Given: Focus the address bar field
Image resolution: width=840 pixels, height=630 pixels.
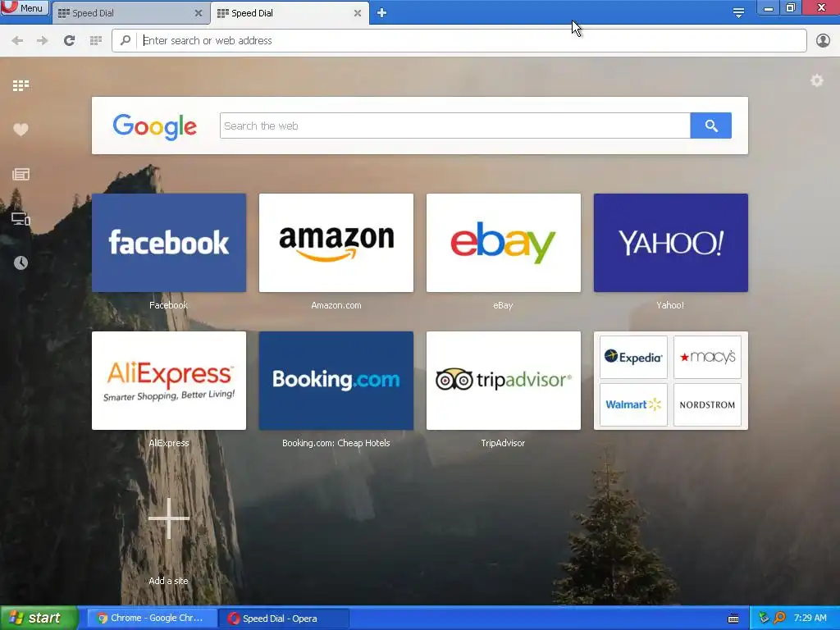Looking at the screenshot, I should (x=459, y=41).
